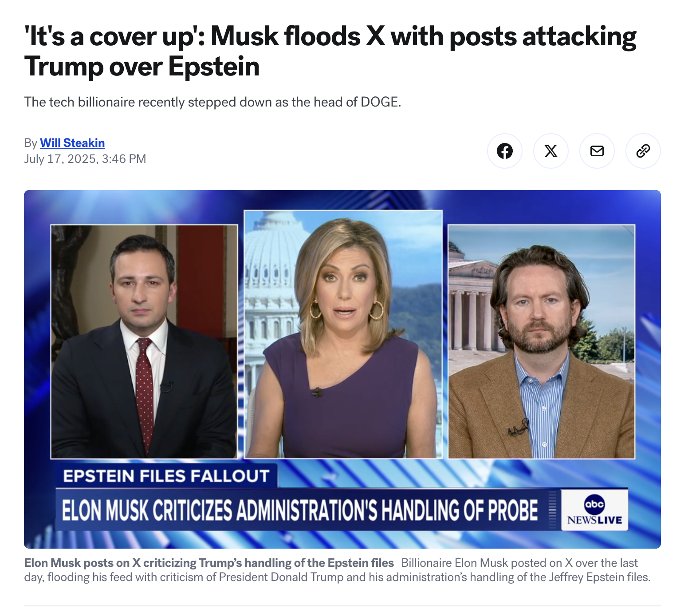Select the DOGE subheadline text
The height and width of the screenshot is (609, 700).
[x=212, y=102]
